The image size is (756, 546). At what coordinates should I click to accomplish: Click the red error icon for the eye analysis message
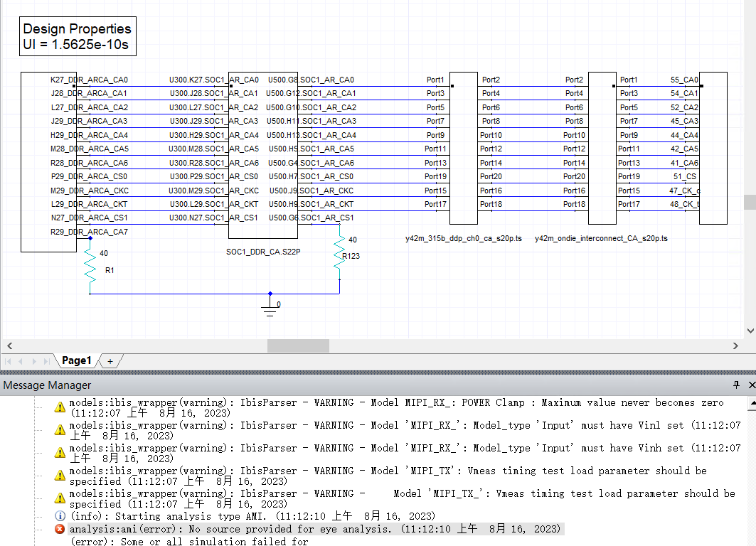tap(60, 529)
